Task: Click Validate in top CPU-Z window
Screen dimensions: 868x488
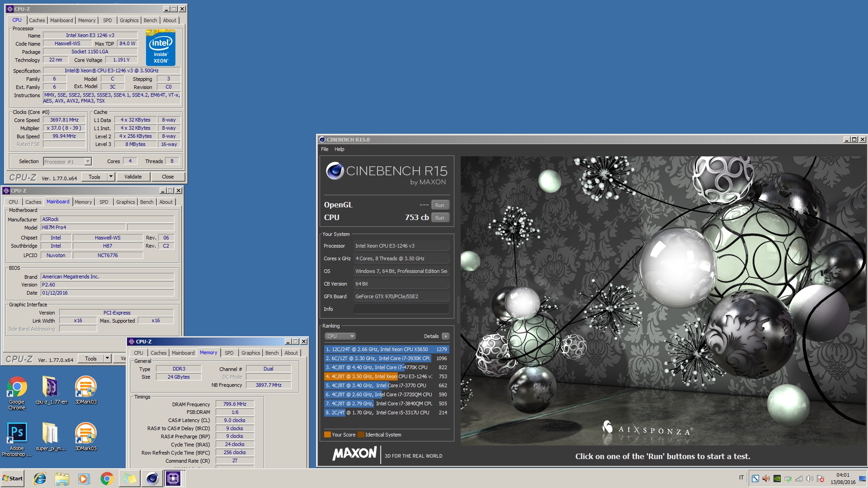Action: coord(133,177)
